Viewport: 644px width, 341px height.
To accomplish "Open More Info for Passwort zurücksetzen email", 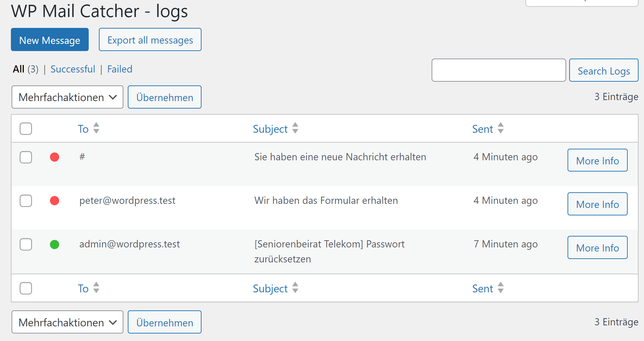I will (597, 248).
